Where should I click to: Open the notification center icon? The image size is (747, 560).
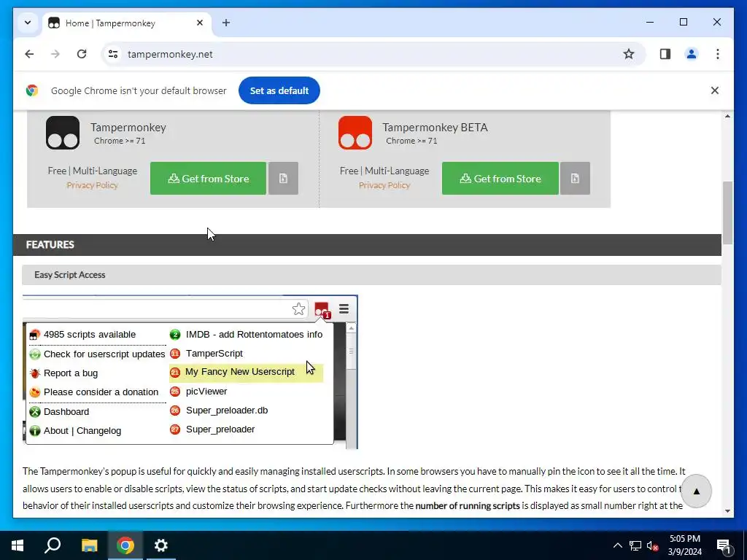[x=724, y=545]
